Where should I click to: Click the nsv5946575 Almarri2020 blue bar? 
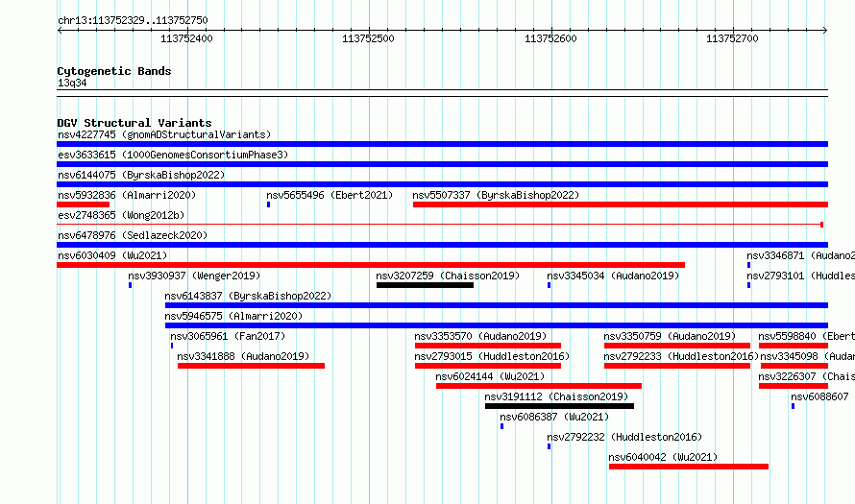(497, 325)
